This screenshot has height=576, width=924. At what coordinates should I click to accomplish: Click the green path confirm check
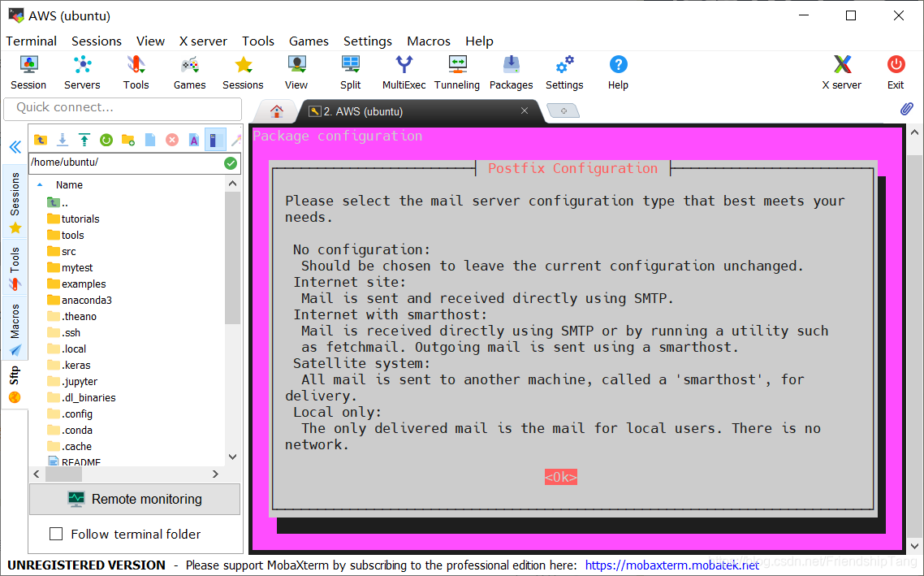[x=231, y=163]
